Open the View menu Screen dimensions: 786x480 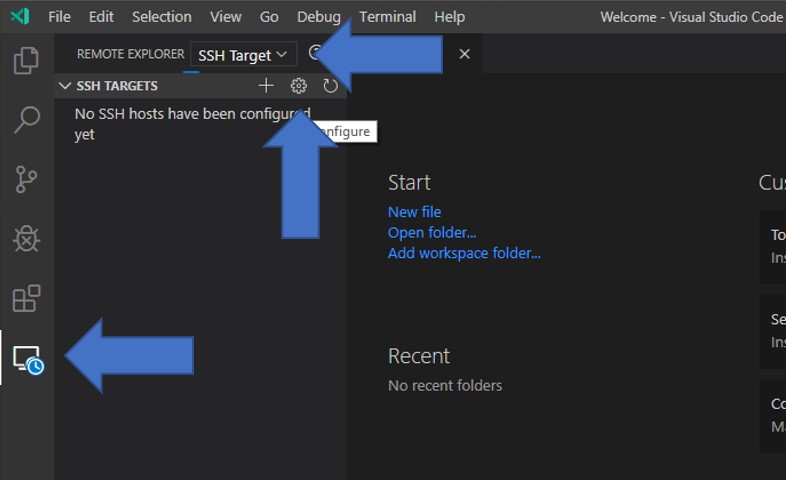pos(226,17)
